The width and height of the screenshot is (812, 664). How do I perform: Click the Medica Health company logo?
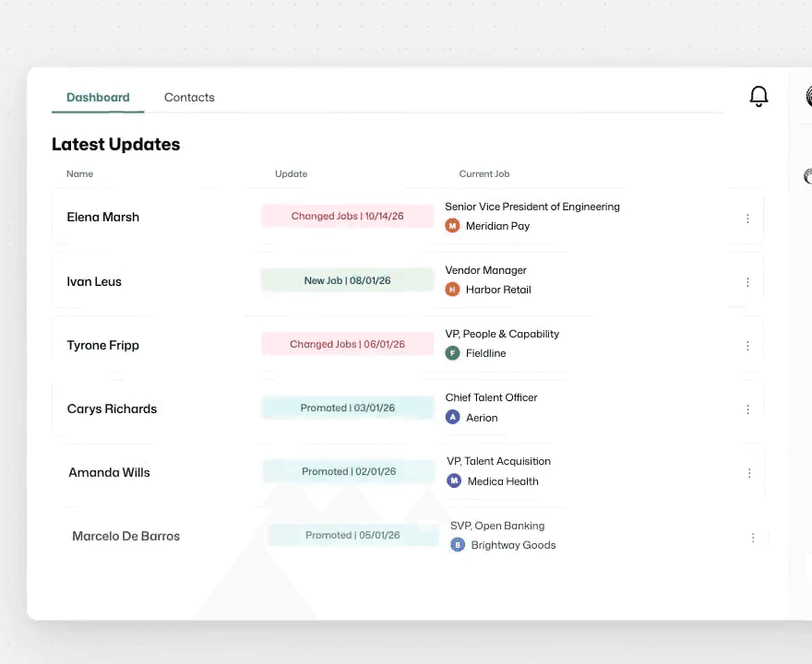pyautogui.click(x=454, y=480)
